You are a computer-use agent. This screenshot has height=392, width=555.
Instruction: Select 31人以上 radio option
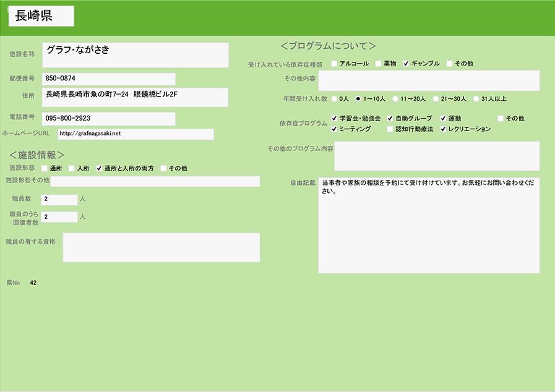(x=476, y=98)
